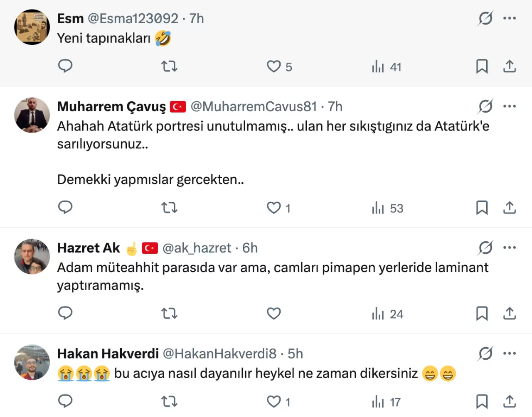Like Muharrem Çavuş's Atatürk tweet

point(274,208)
